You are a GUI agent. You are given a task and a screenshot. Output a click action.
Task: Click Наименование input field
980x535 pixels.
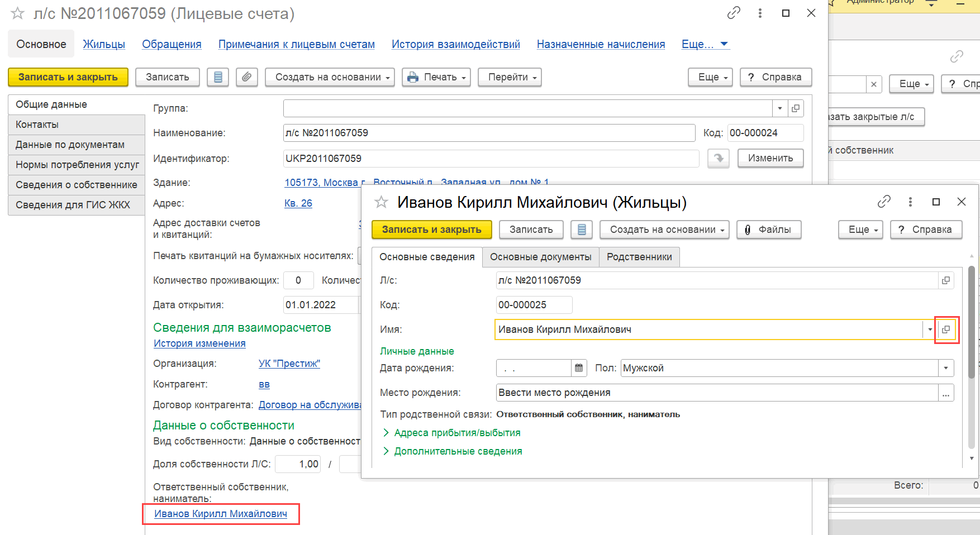[489, 133]
